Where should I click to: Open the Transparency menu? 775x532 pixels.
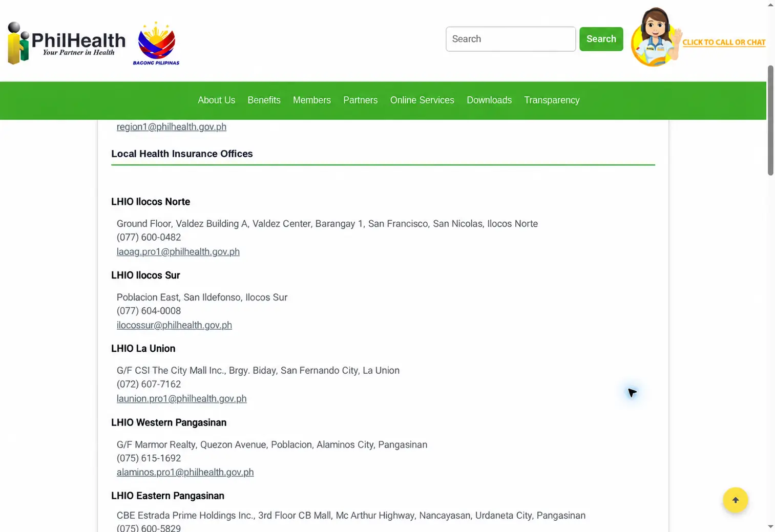(x=552, y=100)
